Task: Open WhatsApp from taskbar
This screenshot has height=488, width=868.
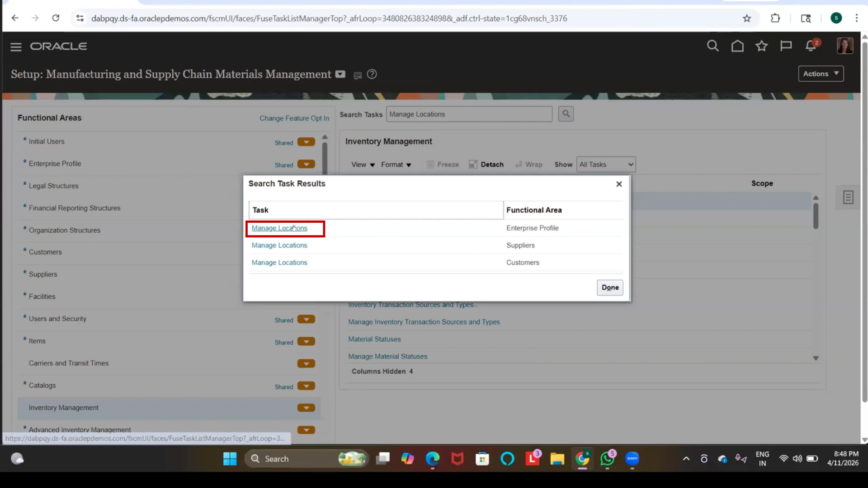Action: 607,459
